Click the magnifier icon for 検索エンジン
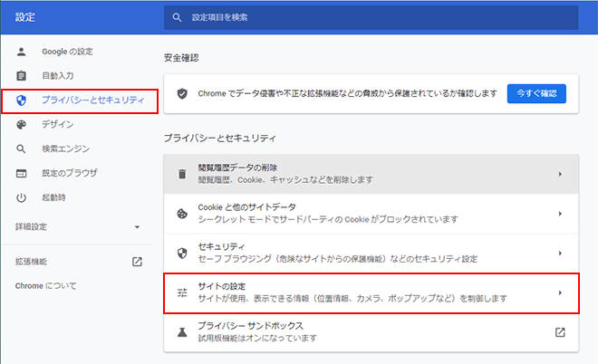This screenshot has width=598, height=364. (22, 148)
